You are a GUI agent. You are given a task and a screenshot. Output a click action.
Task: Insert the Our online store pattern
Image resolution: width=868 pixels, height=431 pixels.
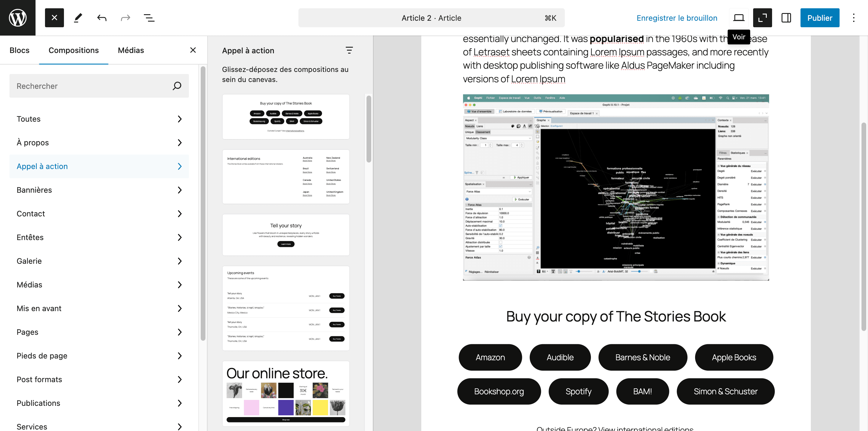pyautogui.click(x=286, y=394)
